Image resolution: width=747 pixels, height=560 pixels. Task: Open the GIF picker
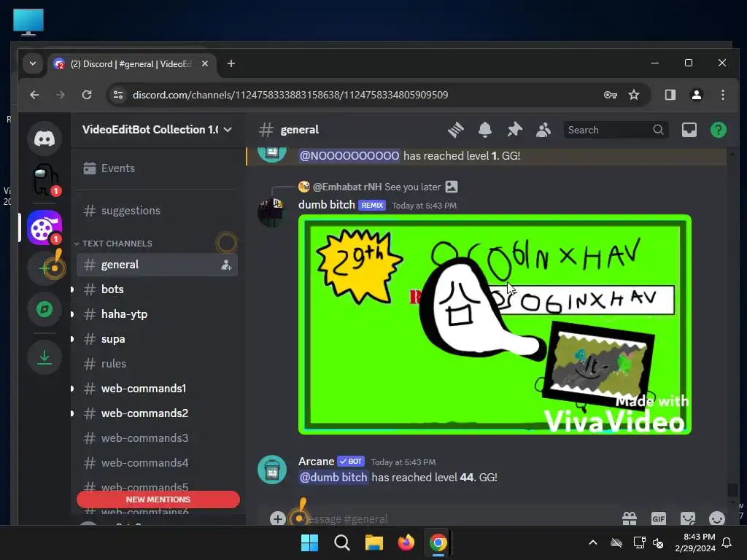tap(659, 518)
